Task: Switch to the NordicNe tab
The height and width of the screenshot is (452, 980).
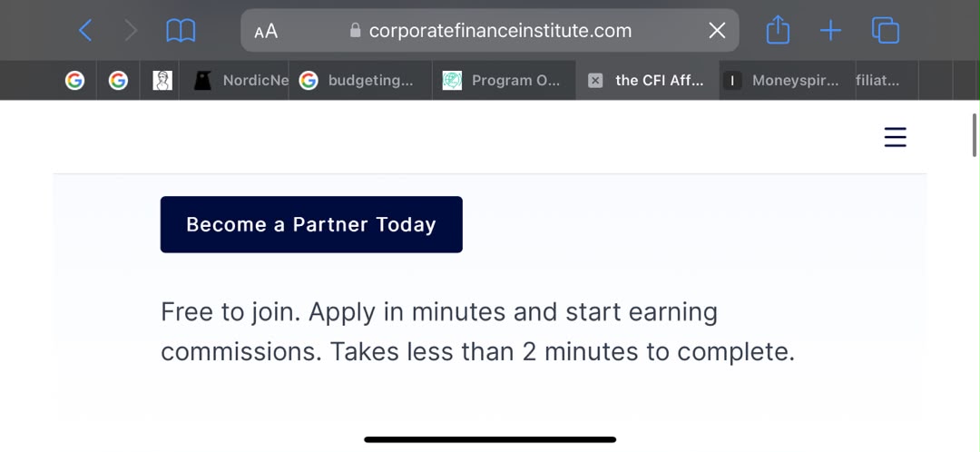Action: pyautogui.click(x=234, y=81)
